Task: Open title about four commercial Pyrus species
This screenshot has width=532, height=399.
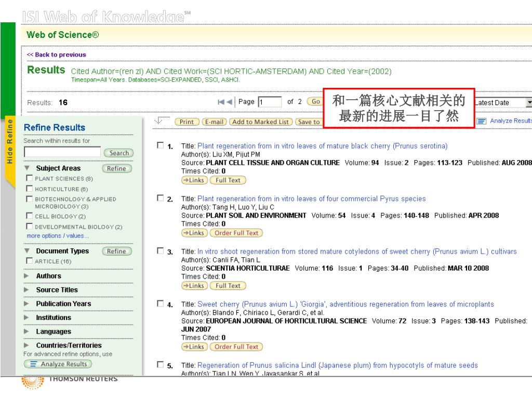Action: point(312,198)
